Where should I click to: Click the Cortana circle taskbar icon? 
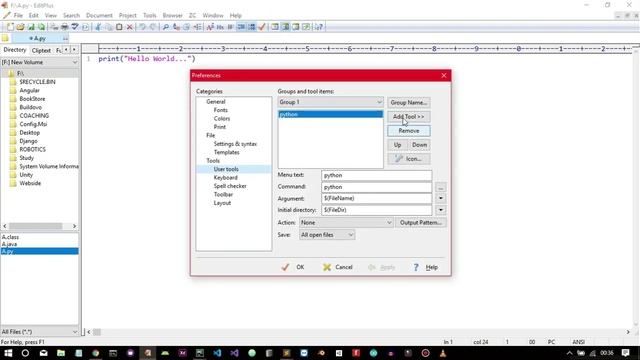[25, 353]
